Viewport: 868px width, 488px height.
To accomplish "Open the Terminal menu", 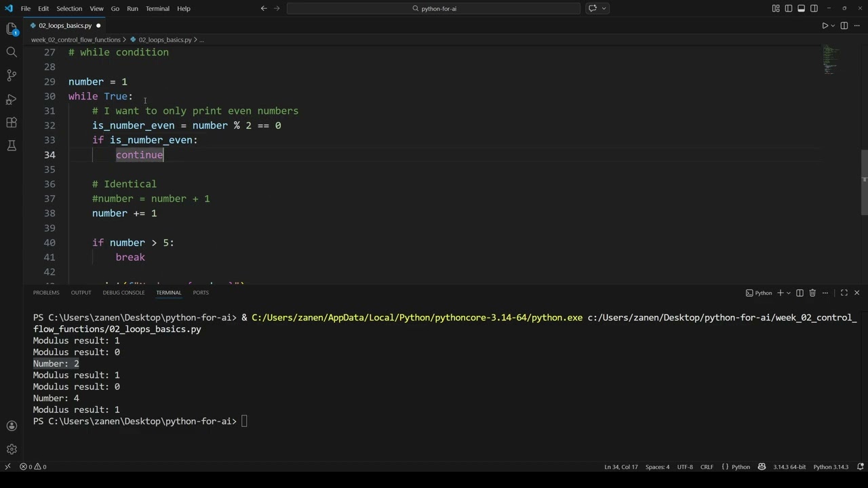I will pyautogui.click(x=157, y=8).
